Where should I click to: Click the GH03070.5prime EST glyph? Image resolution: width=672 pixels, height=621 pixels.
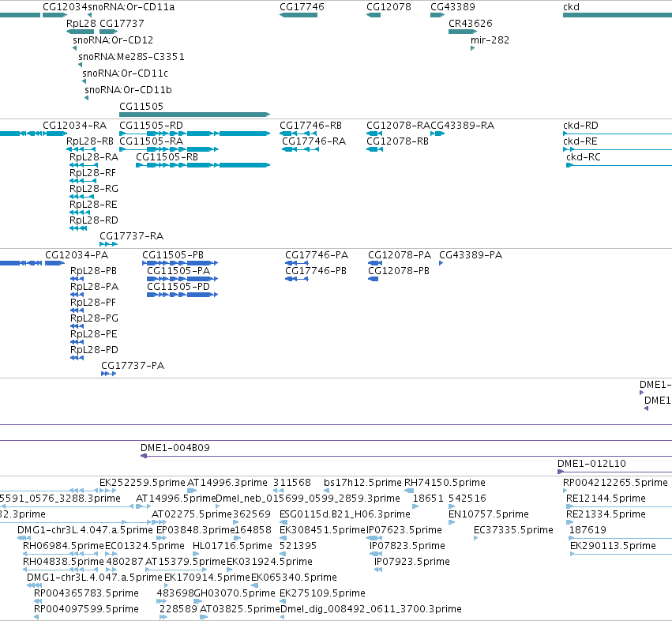tap(198, 601)
